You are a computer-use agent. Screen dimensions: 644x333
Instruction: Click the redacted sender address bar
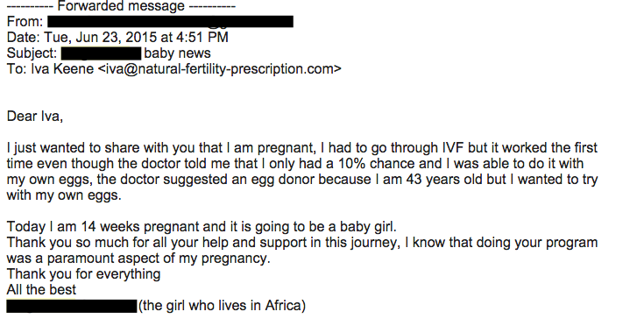pos(171,22)
